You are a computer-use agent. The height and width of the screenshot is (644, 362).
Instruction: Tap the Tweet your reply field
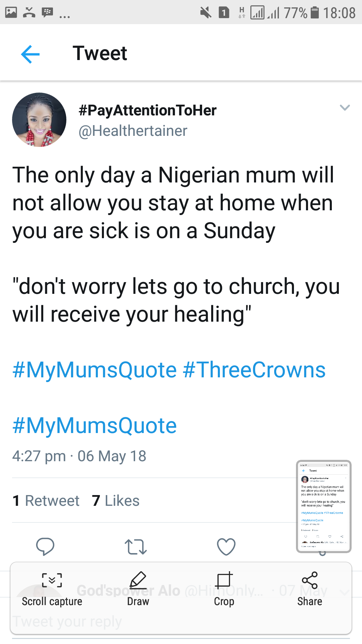pos(67,622)
